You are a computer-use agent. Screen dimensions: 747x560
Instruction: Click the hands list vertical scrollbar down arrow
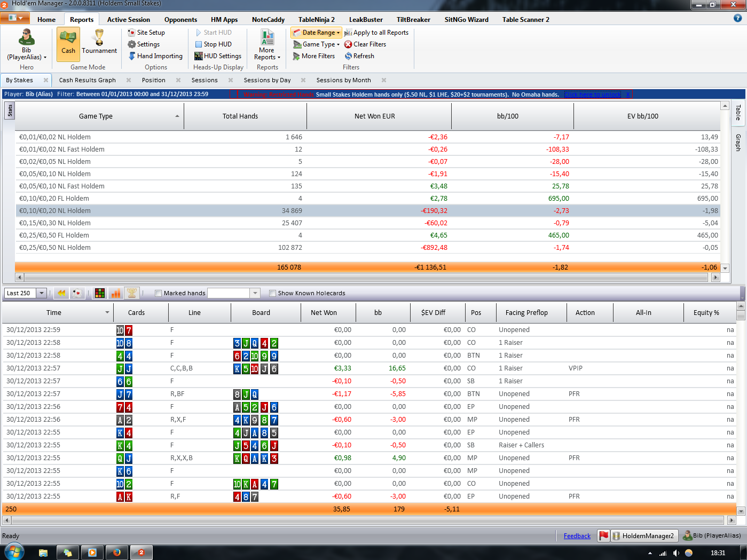pos(741,511)
